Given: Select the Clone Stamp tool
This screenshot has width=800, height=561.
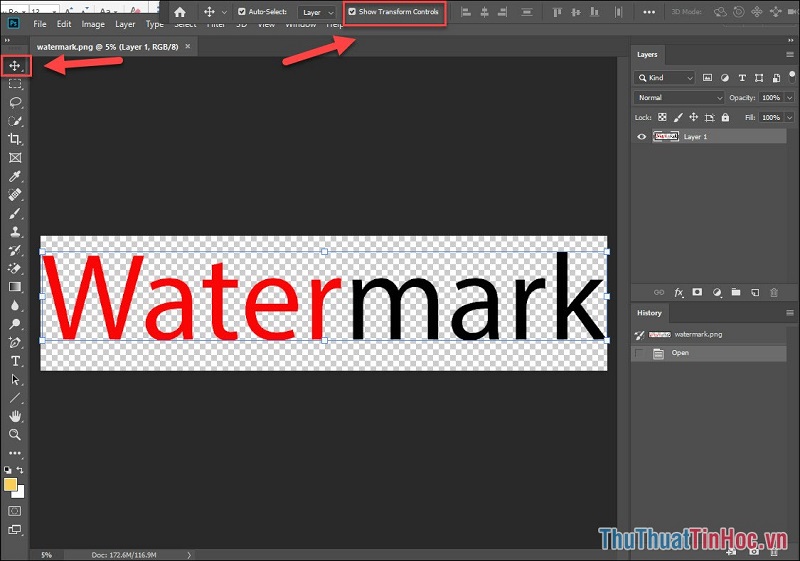Looking at the screenshot, I should tap(15, 232).
